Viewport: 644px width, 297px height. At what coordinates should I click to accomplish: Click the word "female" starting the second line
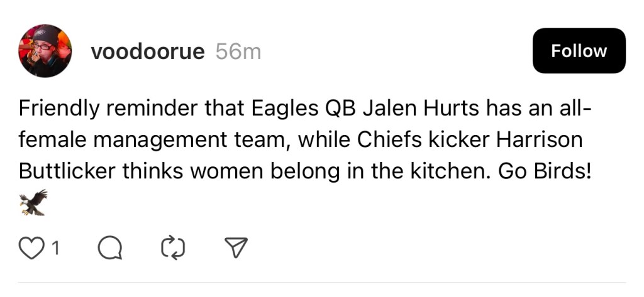52,140
